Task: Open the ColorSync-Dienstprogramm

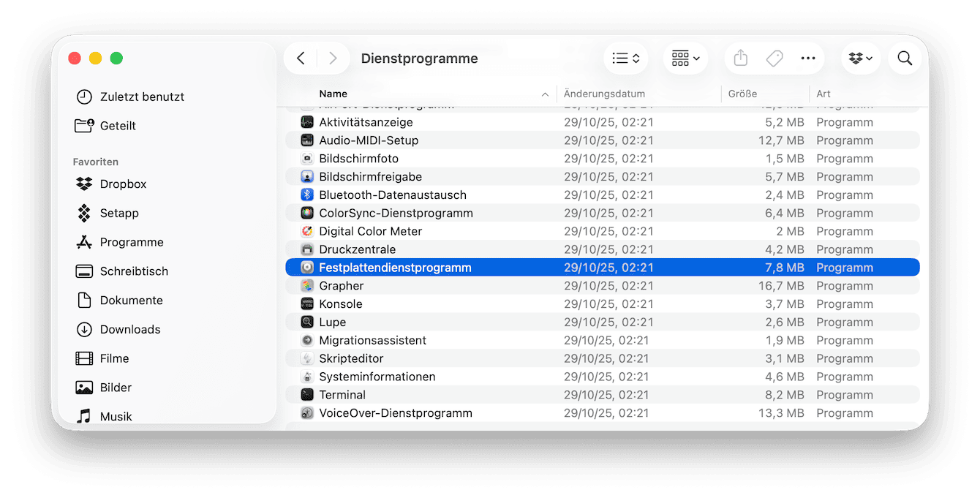Action: pyautogui.click(x=395, y=213)
